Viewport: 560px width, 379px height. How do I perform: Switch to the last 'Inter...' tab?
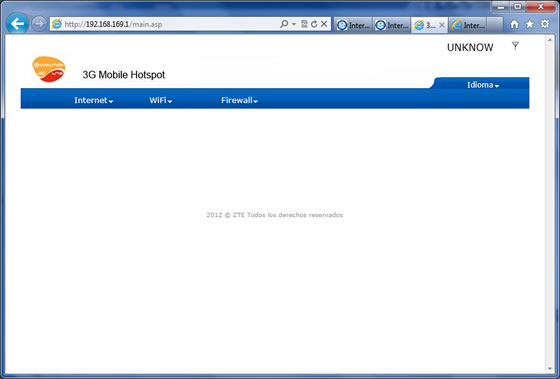click(x=468, y=25)
